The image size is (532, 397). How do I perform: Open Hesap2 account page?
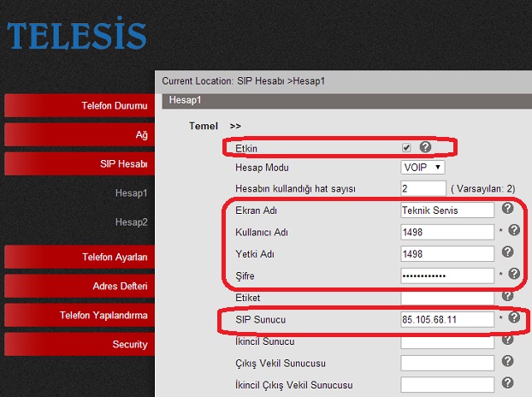[x=131, y=222]
